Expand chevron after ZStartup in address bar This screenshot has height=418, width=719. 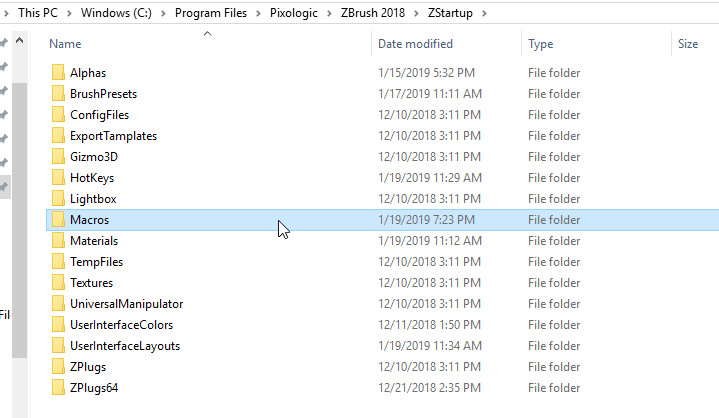click(484, 13)
